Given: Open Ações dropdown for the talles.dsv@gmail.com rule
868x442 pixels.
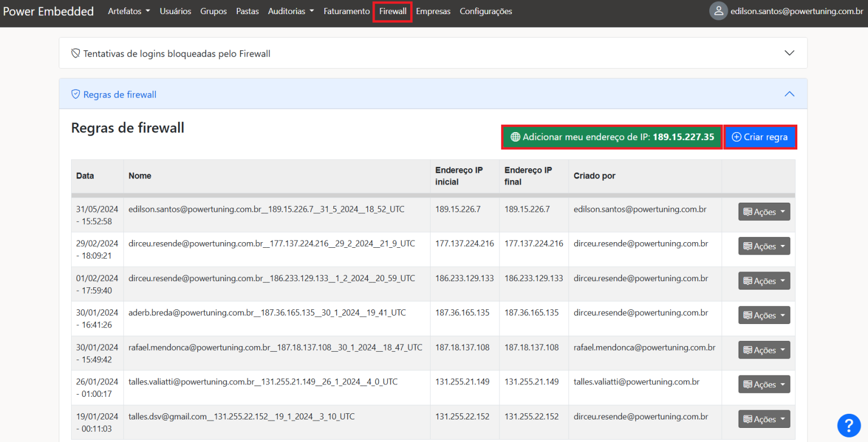Looking at the screenshot, I should click(764, 419).
